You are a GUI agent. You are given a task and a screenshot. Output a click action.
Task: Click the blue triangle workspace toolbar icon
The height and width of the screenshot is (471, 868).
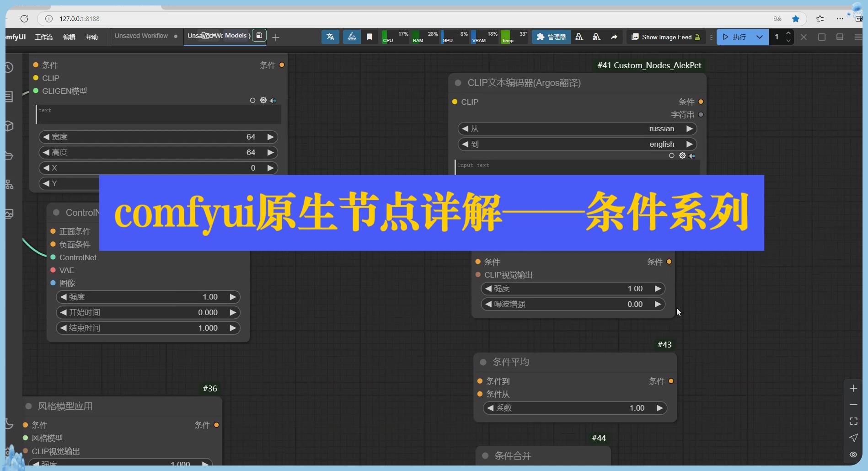coord(352,37)
